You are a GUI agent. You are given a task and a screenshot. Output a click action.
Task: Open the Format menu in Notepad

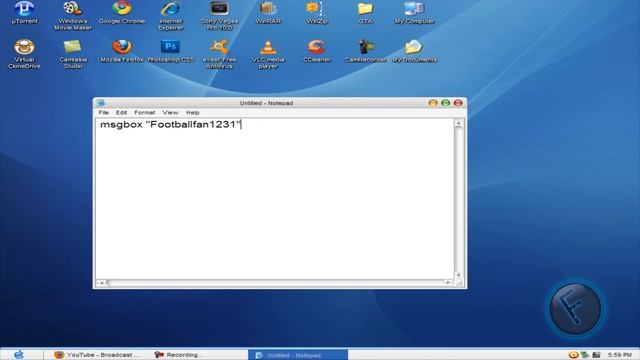144,112
